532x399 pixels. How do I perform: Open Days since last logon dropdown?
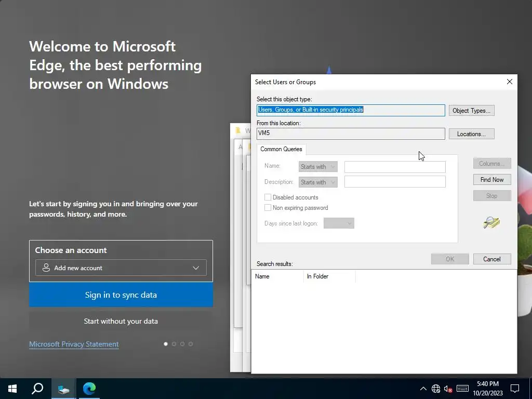pos(339,223)
